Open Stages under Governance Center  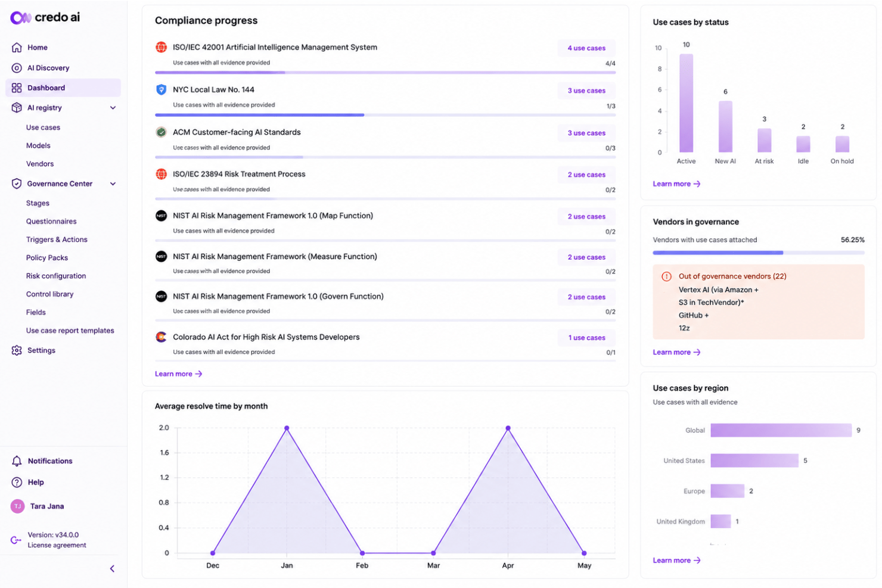coord(38,203)
